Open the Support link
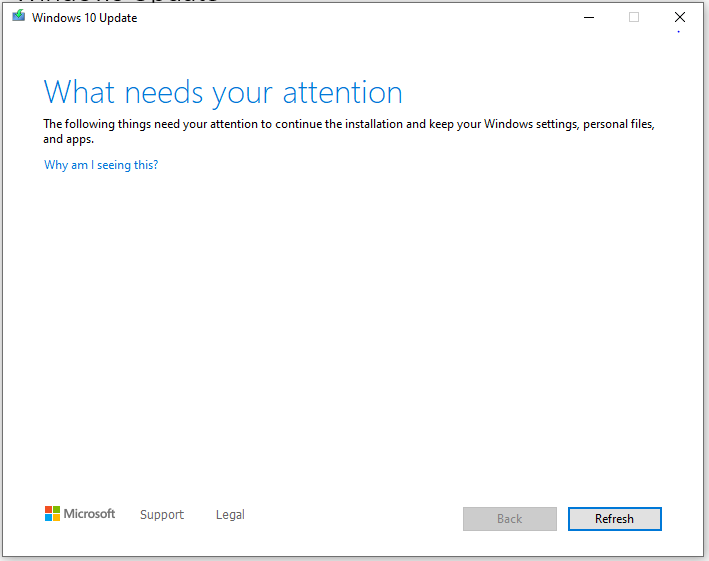The image size is (709, 561). point(162,514)
